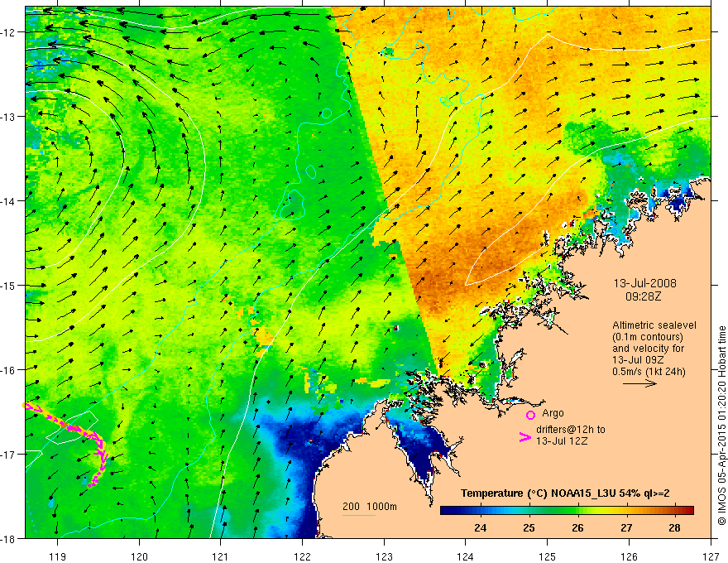Click the latitude axis label '-17'
Viewport: 728px width, 563px height.
[x=8, y=455]
